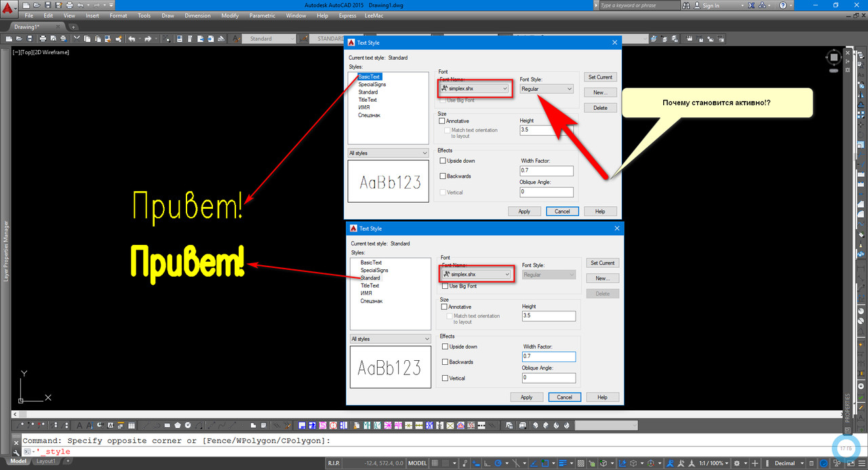Check Backwards in upper Text Style dialog
This screenshot has width=868, height=470.
(443, 176)
